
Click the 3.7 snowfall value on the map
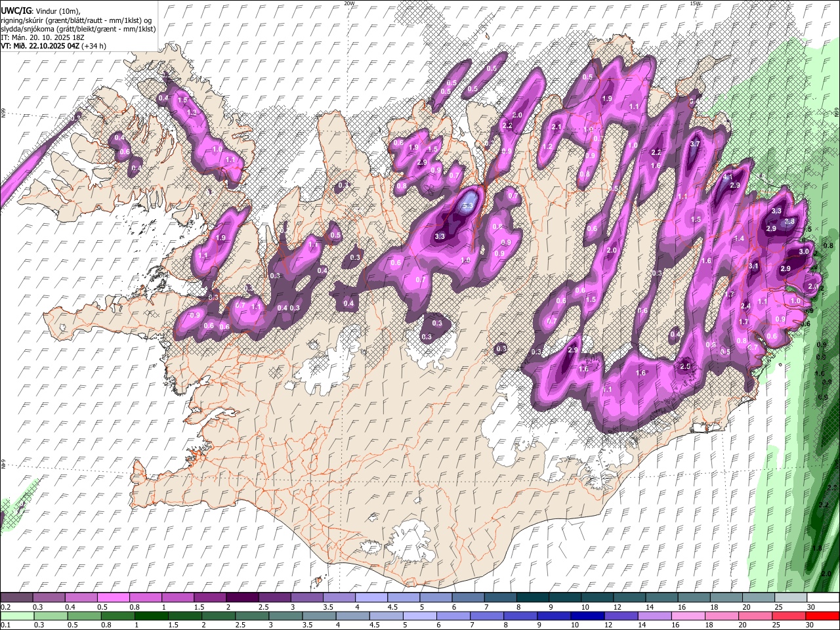pyautogui.click(x=696, y=144)
